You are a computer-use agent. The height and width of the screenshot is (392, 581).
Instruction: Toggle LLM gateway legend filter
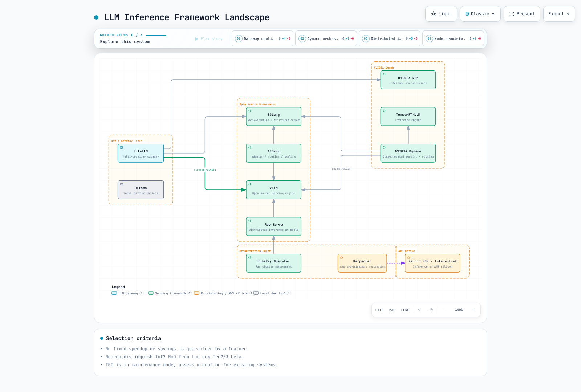127,293
